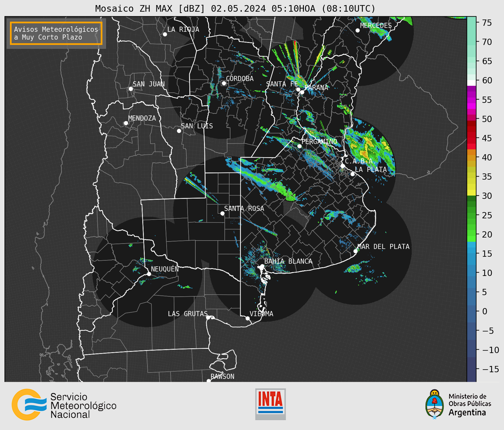Select the Mendoza city marker
Screen dimensions: 504x430
[126, 123]
